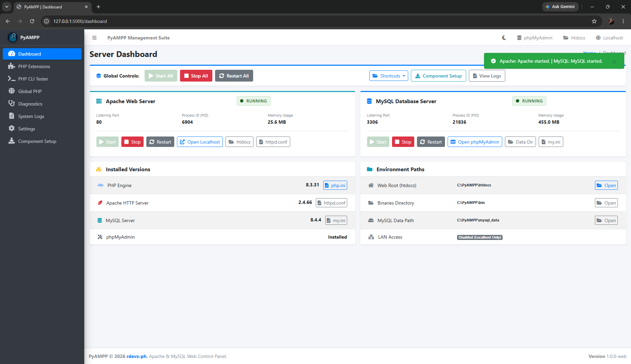Click the View Logs button
Screen dimensions: 631x364
click(487, 76)
